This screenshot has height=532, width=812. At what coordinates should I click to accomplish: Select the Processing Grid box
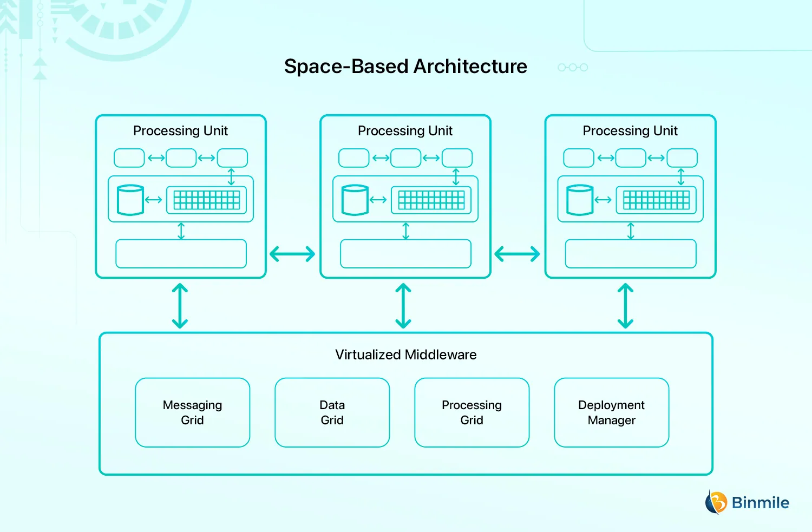point(472,412)
